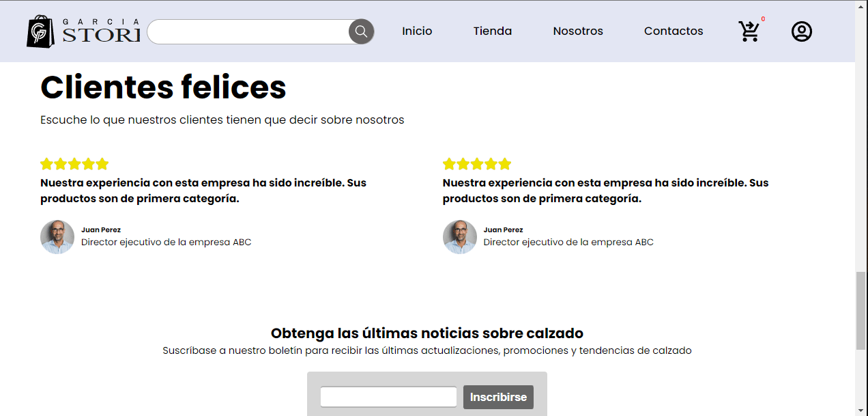The height and width of the screenshot is (416, 868).
Task: Click the Clientes felices heading
Action: 163,87
